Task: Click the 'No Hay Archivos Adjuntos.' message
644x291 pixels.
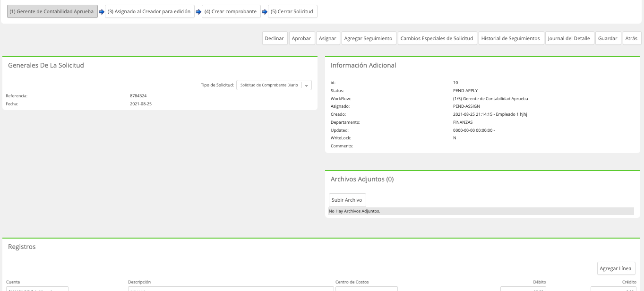Action: tap(354, 211)
